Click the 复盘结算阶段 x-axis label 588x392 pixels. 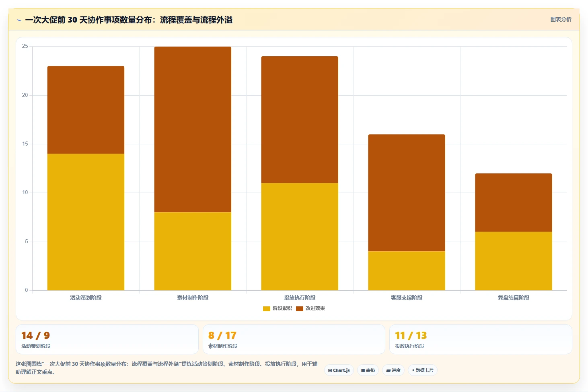[514, 298]
